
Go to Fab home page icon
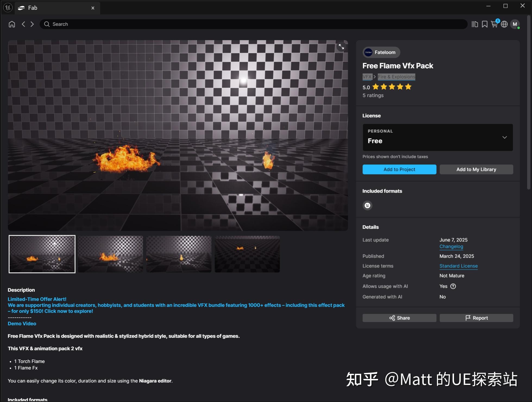[12, 24]
